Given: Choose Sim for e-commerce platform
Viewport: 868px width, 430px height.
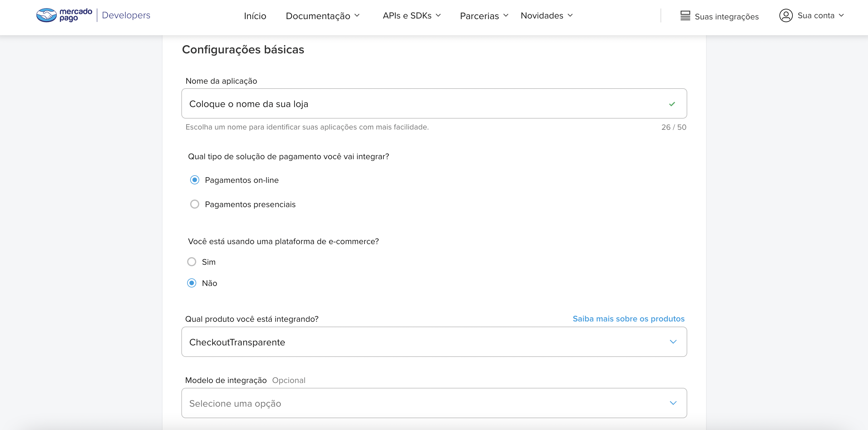Looking at the screenshot, I should [x=192, y=262].
